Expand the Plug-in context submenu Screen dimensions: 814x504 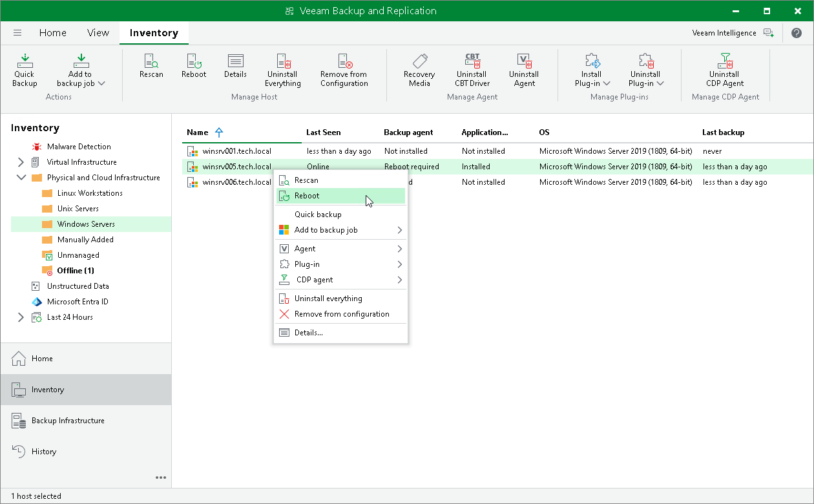tap(400, 264)
